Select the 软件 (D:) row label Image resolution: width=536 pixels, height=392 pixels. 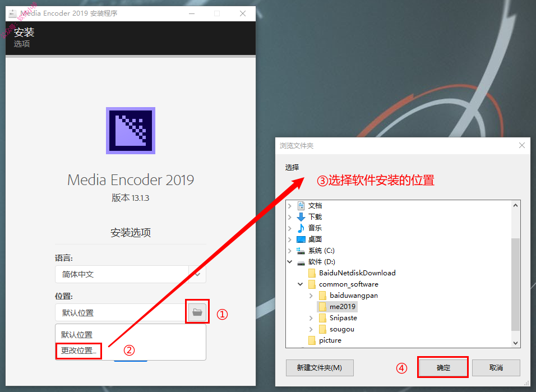(x=322, y=262)
